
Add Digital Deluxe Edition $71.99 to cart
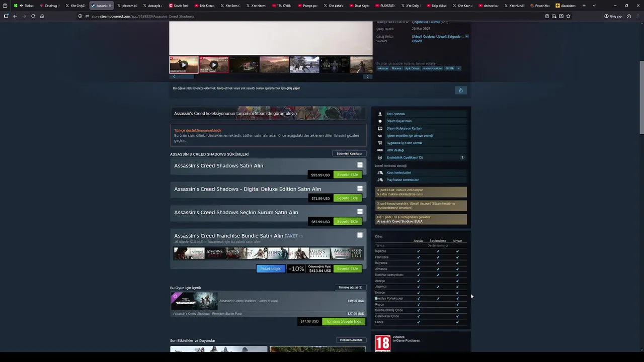(x=347, y=198)
